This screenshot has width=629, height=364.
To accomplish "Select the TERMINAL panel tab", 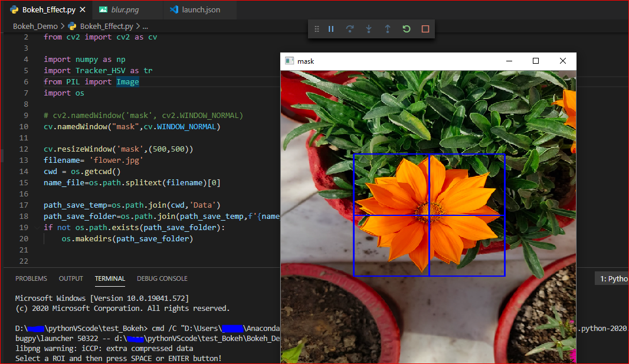I will point(110,278).
